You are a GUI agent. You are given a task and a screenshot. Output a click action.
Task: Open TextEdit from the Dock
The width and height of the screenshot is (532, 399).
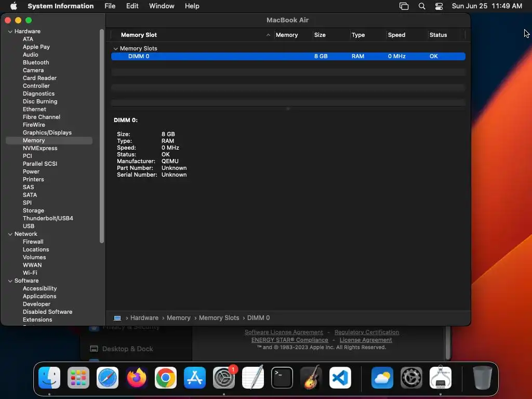(x=253, y=378)
